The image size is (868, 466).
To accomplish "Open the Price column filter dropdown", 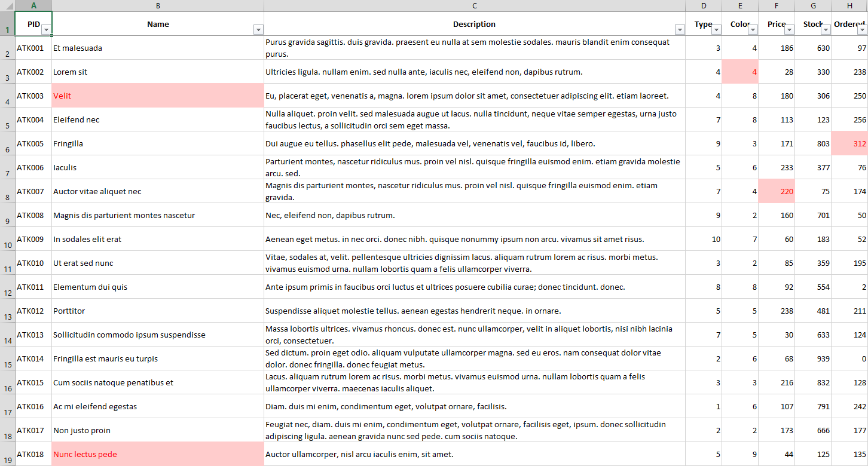I will (x=789, y=30).
